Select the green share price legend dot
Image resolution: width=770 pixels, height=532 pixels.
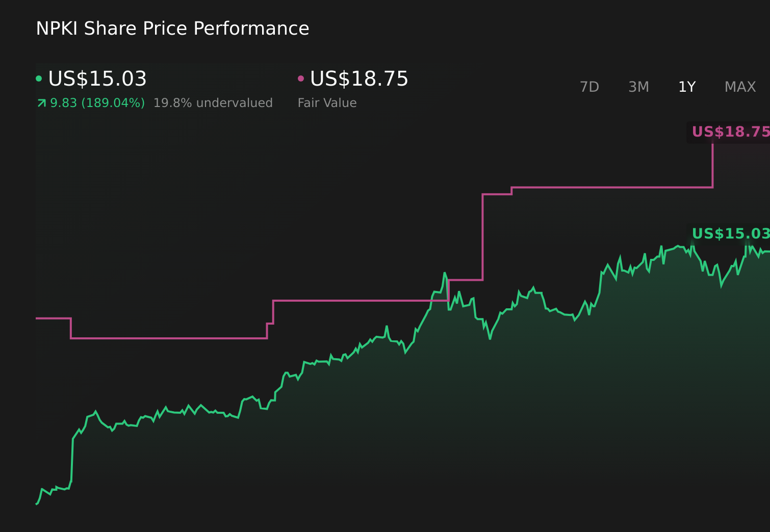(x=38, y=78)
